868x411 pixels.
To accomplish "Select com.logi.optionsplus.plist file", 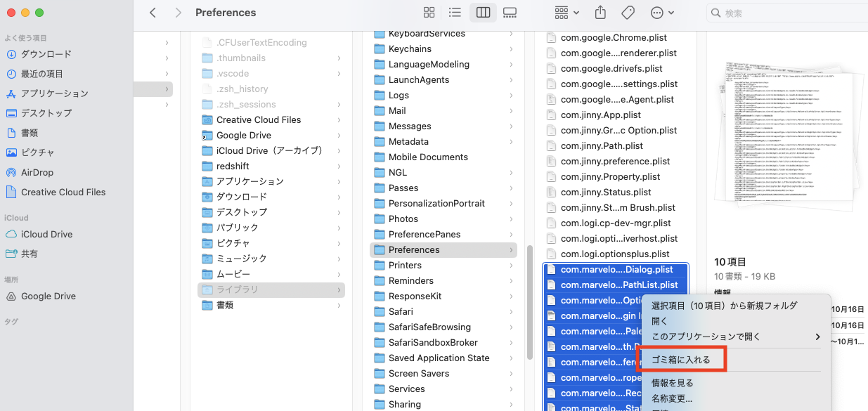I will tap(616, 254).
